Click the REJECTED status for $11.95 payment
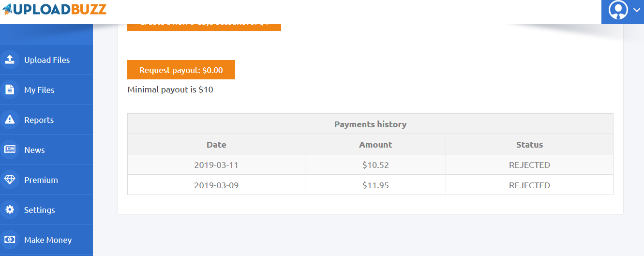644x256 pixels. [x=529, y=185]
